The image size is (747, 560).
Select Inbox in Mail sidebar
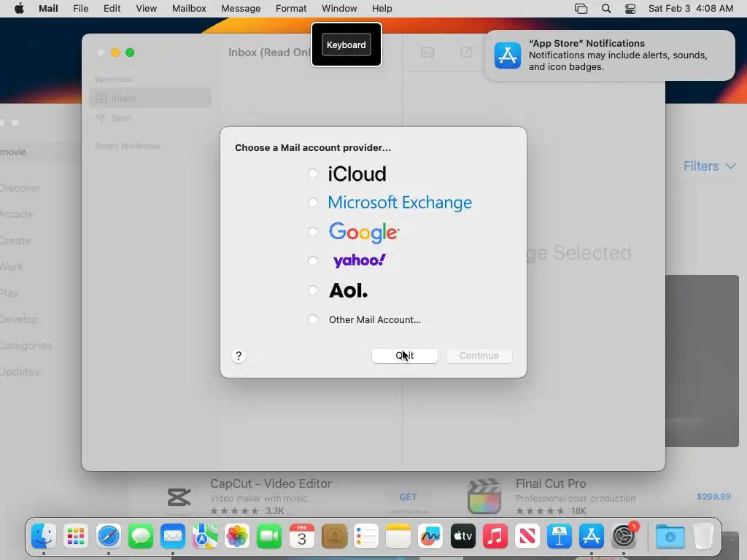point(150,98)
